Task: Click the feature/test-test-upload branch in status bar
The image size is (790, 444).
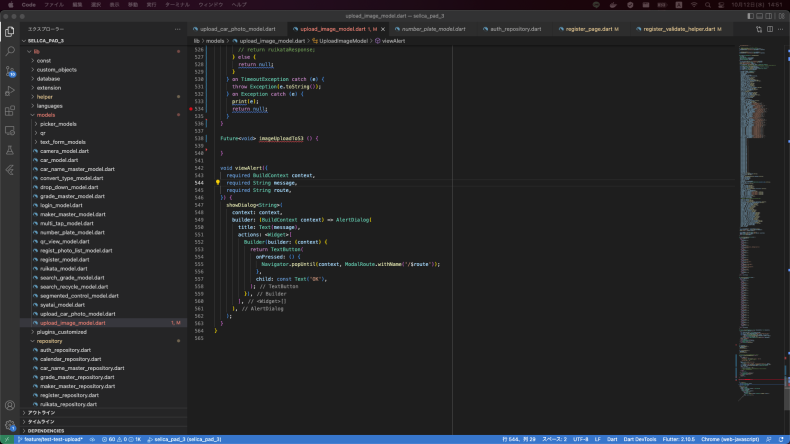Action: point(51,438)
